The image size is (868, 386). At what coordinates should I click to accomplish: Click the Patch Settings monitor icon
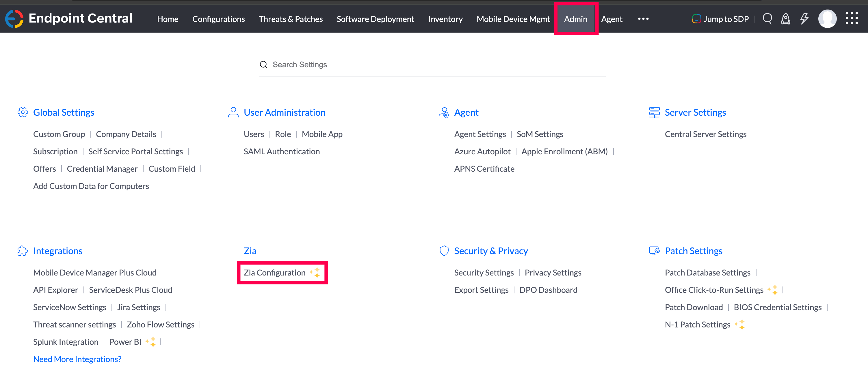(x=654, y=251)
